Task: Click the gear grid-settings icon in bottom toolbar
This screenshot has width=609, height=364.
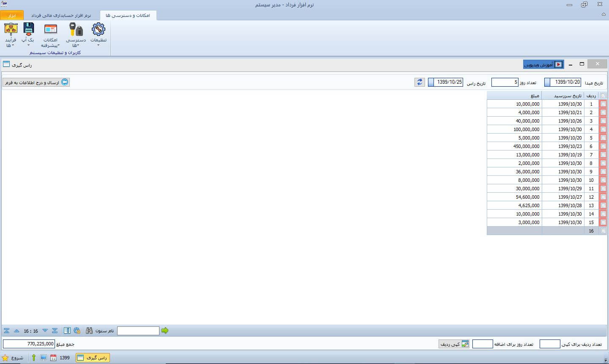Action: (x=77, y=331)
